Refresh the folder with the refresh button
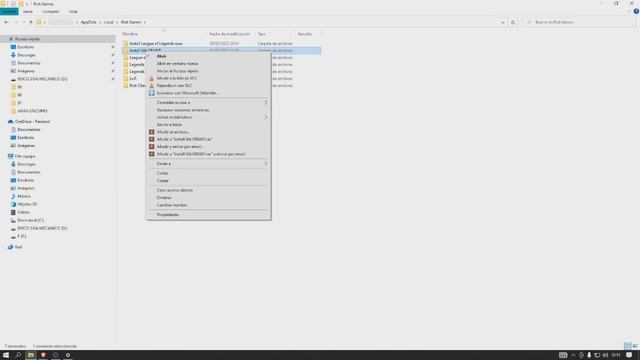640x360 pixels. (x=513, y=22)
